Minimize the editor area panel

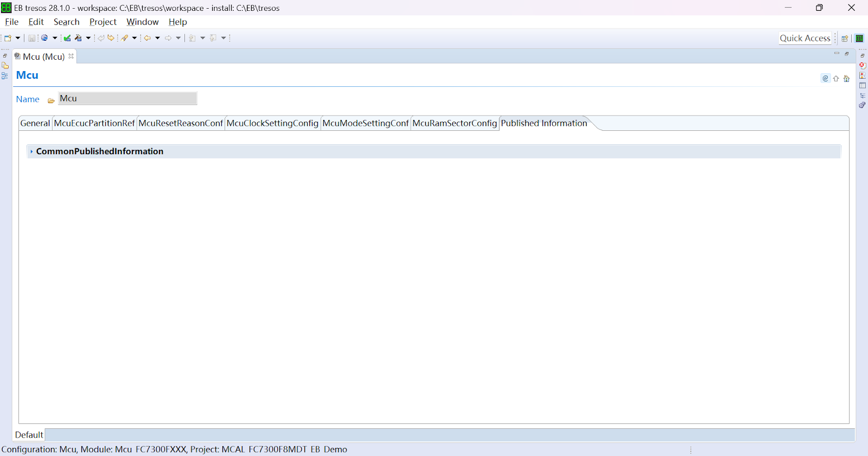(x=837, y=53)
